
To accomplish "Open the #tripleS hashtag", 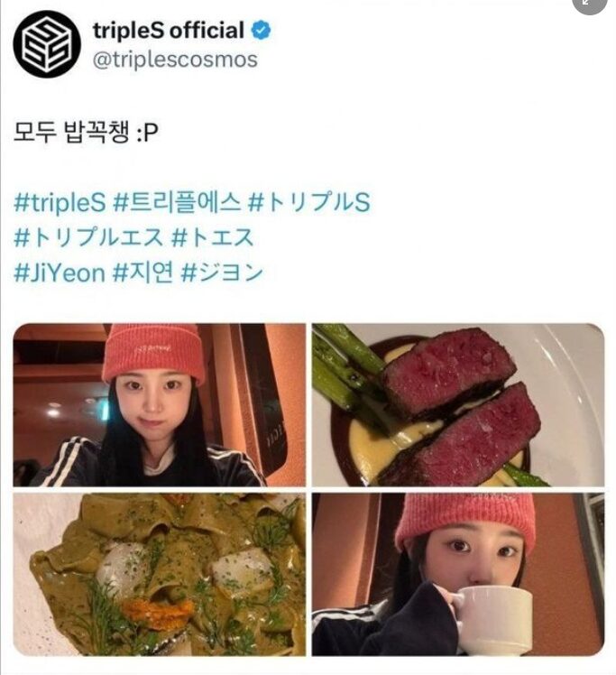I will 60,201.
